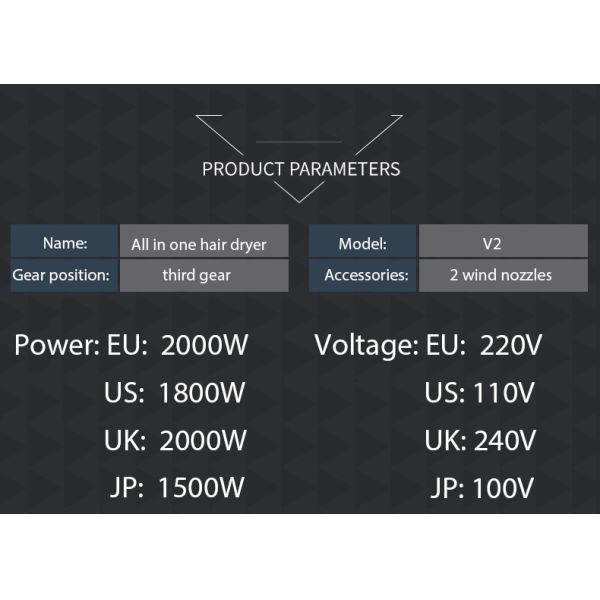Viewport: 600px width, 600px height.
Task: Click the All in one hair dryer cell
Action: point(204,243)
